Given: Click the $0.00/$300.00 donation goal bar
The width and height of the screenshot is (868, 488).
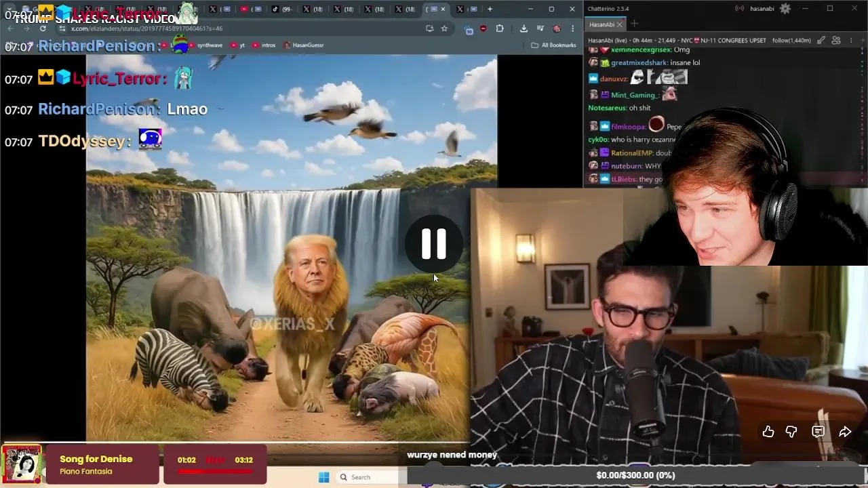Looking at the screenshot, I should point(635,475).
